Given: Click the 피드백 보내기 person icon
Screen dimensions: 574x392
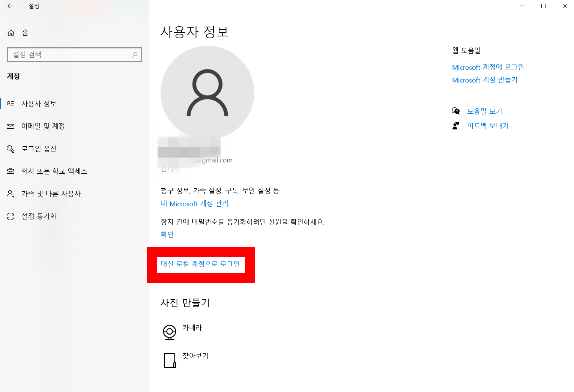Looking at the screenshot, I should pos(456,126).
